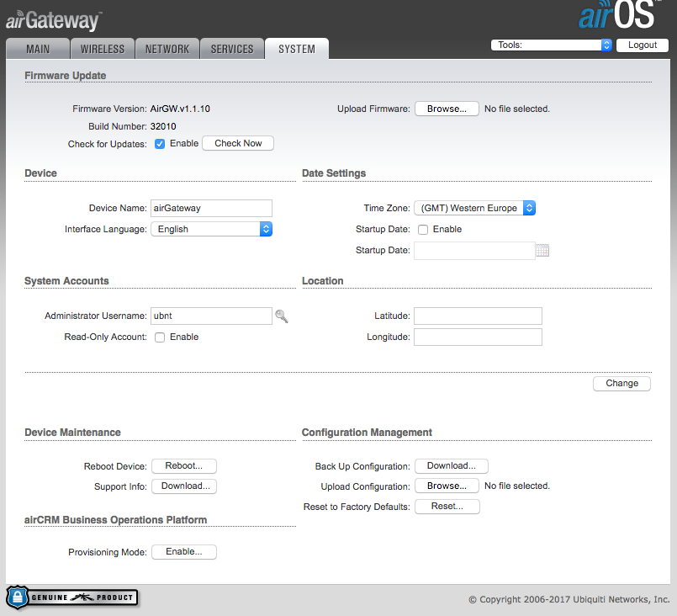Click the Change button
Viewport: 677px width, 616px height.
click(621, 384)
